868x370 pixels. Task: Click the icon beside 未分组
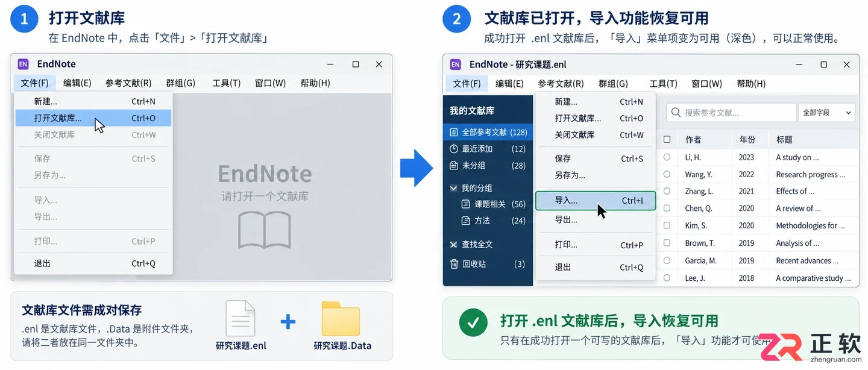point(454,165)
